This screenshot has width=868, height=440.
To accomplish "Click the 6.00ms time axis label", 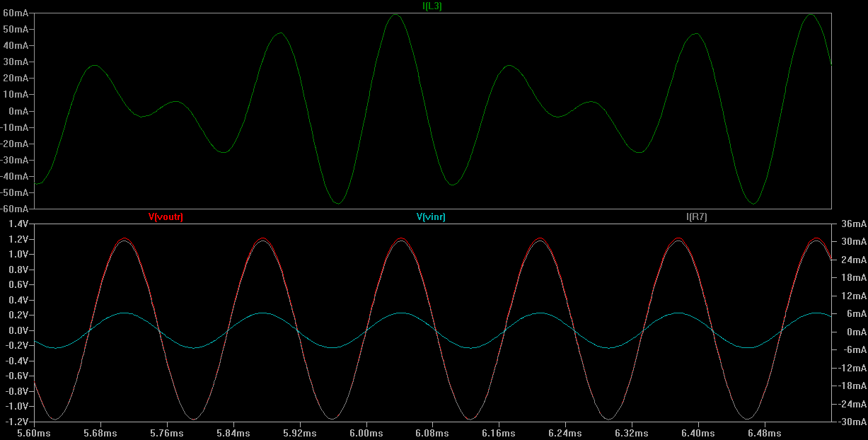I will click(x=366, y=432).
